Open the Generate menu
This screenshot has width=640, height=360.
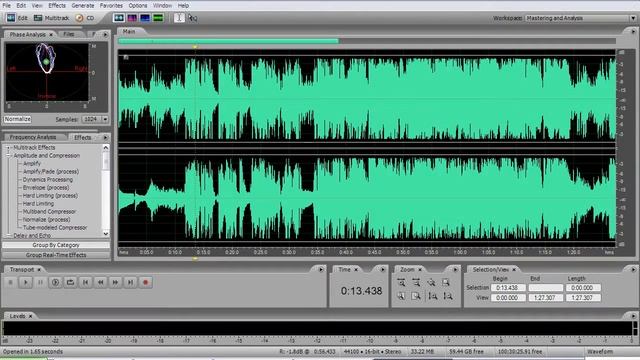coord(83,6)
